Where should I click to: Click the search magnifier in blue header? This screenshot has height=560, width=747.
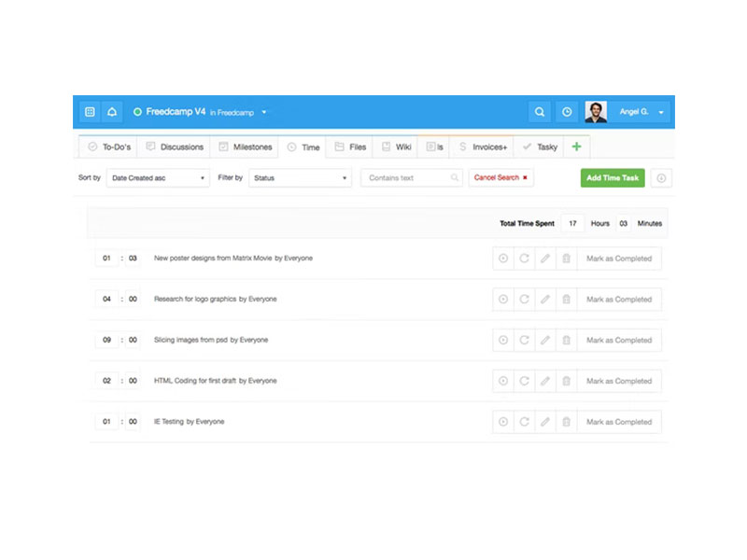point(539,112)
